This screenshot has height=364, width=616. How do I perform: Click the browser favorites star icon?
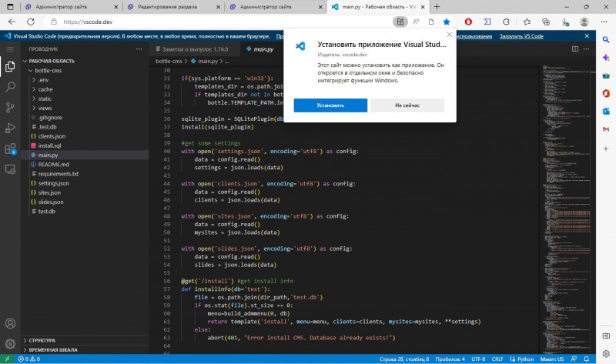tap(447, 22)
